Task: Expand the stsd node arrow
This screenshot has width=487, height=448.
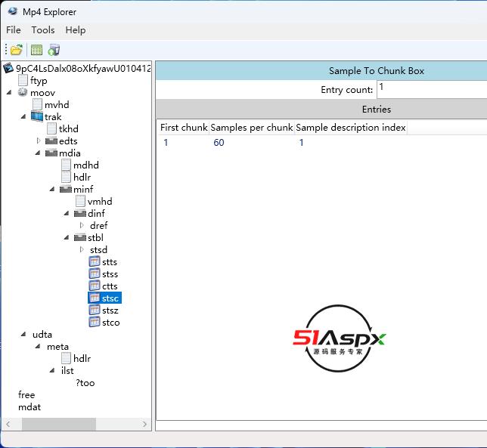Action: (x=82, y=250)
